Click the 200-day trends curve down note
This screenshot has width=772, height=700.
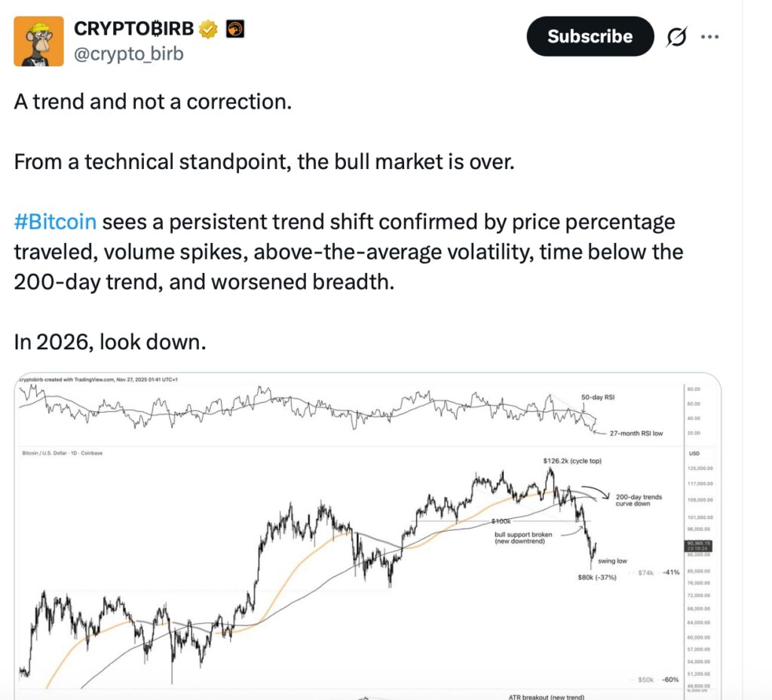click(x=637, y=501)
